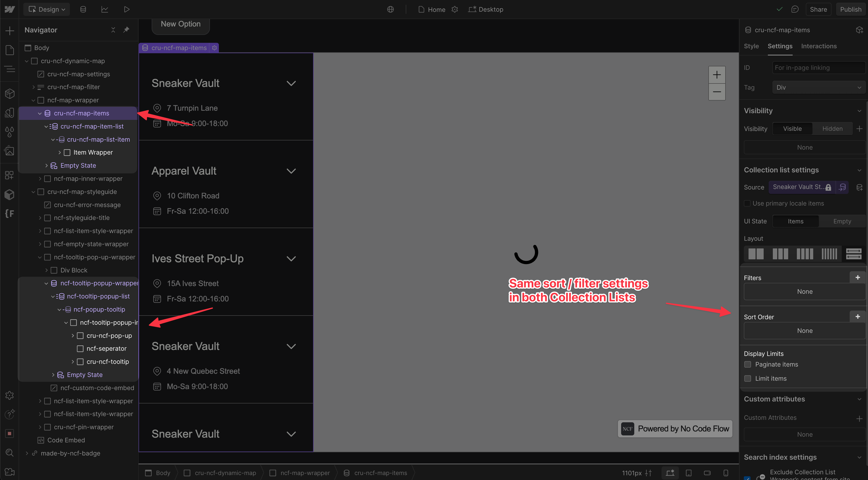Open the Apps grid icon
868x480 pixels.
pos(9,175)
